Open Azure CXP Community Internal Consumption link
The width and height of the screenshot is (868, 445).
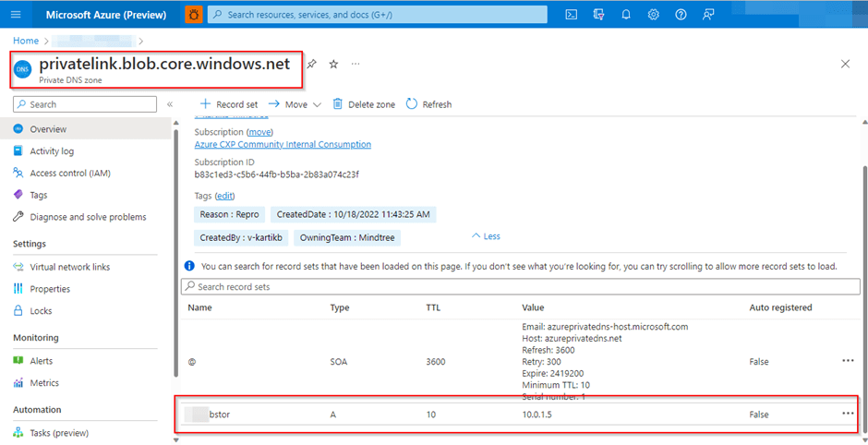click(x=283, y=144)
